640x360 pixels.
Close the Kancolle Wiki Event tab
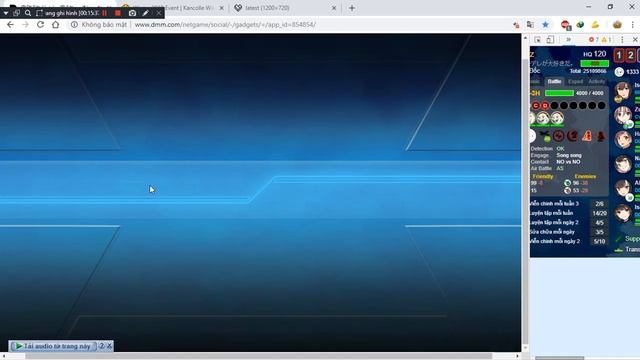(x=222, y=8)
